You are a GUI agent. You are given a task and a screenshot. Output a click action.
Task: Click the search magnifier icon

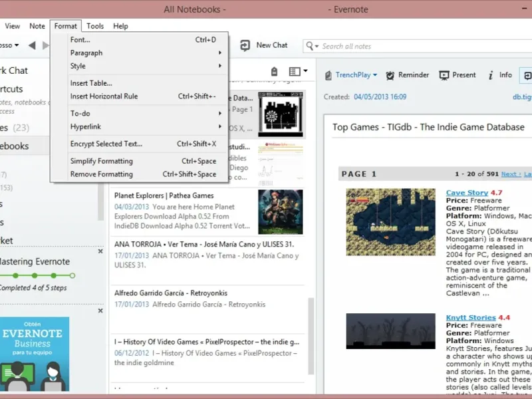click(309, 45)
